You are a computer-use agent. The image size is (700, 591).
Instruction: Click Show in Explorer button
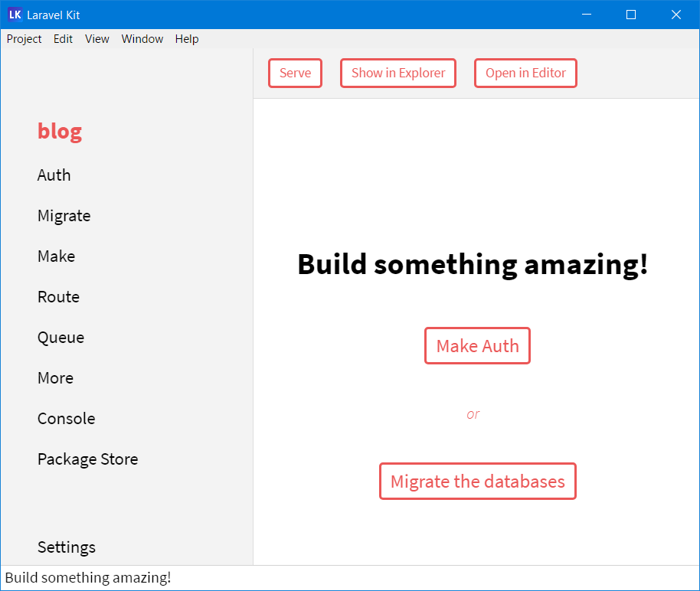tap(398, 73)
